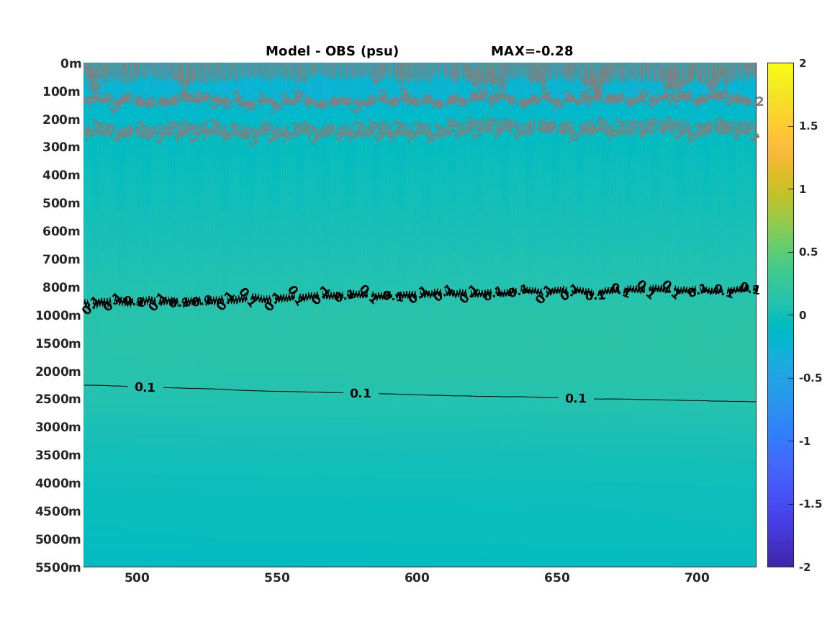Click the '200m' depth axis label
840x630 pixels.
[62, 120]
